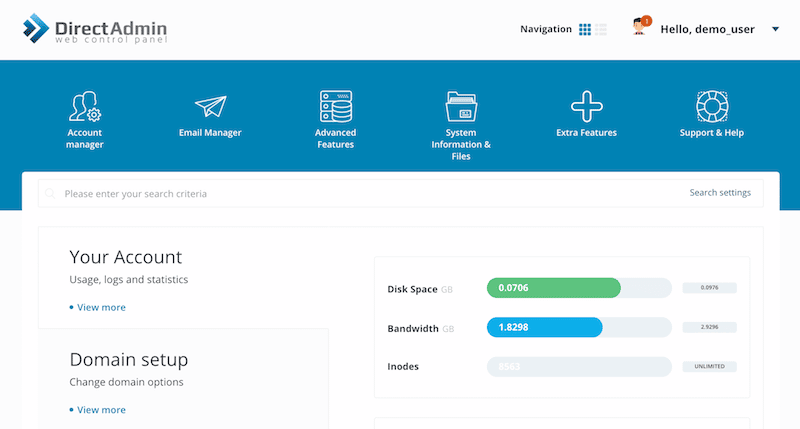800x429 pixels.
Task: Click 'Change domain options' text
Action: 127,382
